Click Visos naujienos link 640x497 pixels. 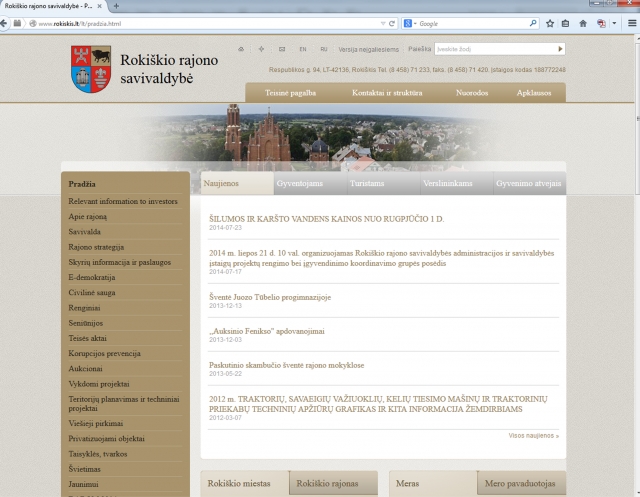(x=533, y=436)
